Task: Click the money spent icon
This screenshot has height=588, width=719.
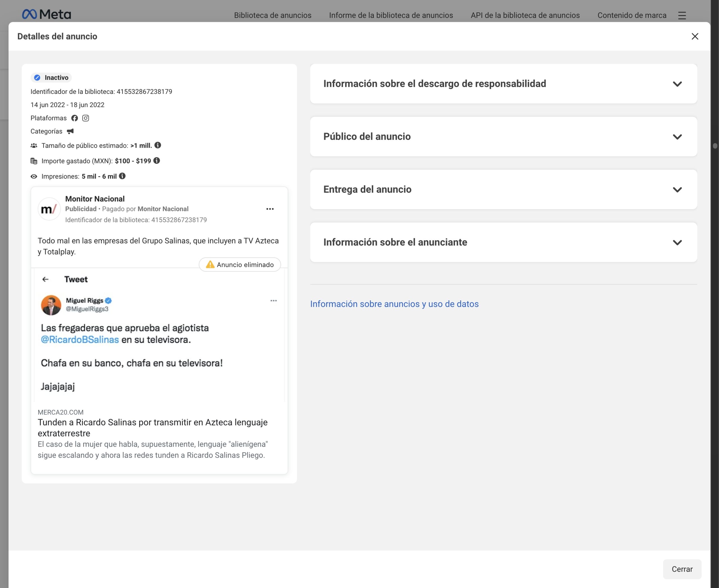Action: click(x=34, y=161)
